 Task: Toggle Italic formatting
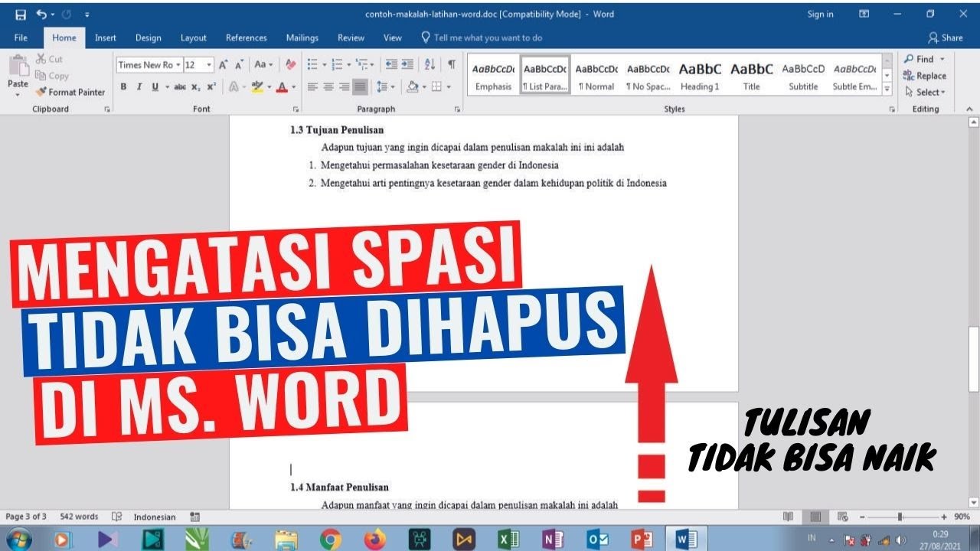[139, 87]
